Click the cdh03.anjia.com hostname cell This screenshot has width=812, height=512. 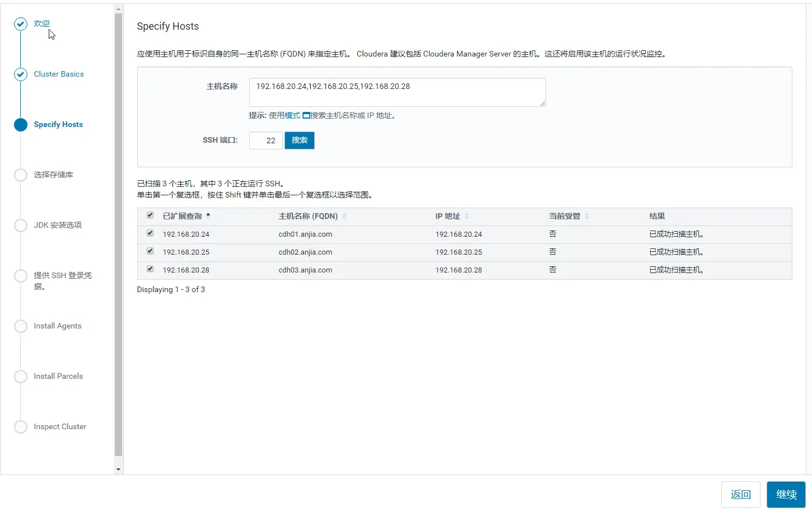click(305, 270)
